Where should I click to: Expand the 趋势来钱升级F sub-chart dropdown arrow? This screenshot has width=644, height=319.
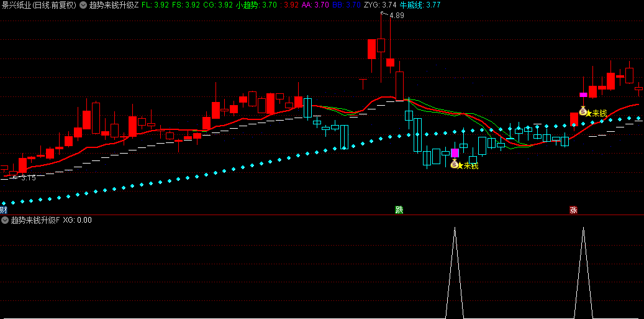click(6, 220)
